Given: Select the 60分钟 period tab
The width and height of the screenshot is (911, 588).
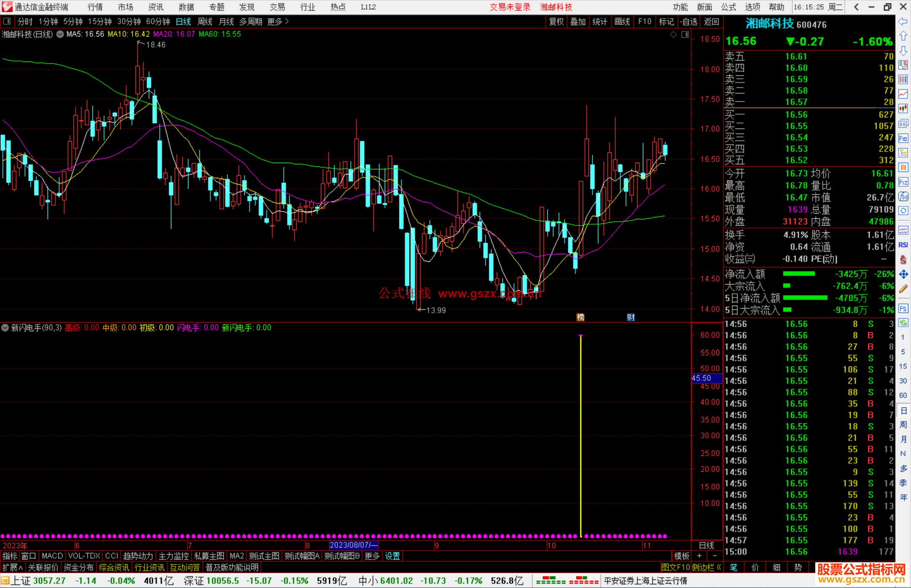Looking at the screenshot, I should (158, 21).
